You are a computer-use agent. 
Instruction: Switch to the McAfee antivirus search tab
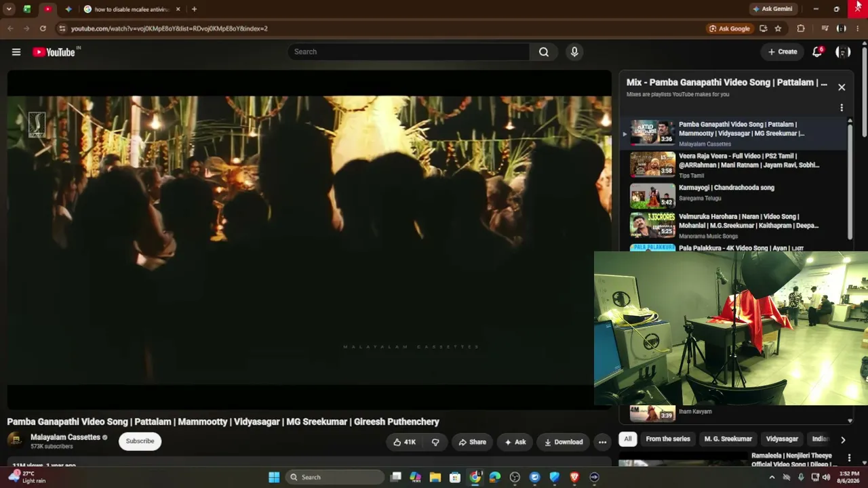131,9
